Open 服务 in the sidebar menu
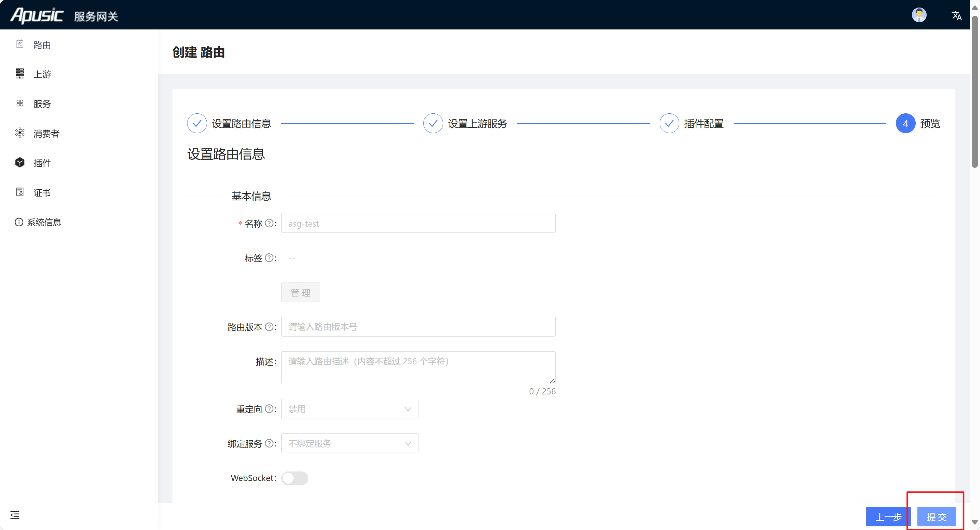 (42, 104)
